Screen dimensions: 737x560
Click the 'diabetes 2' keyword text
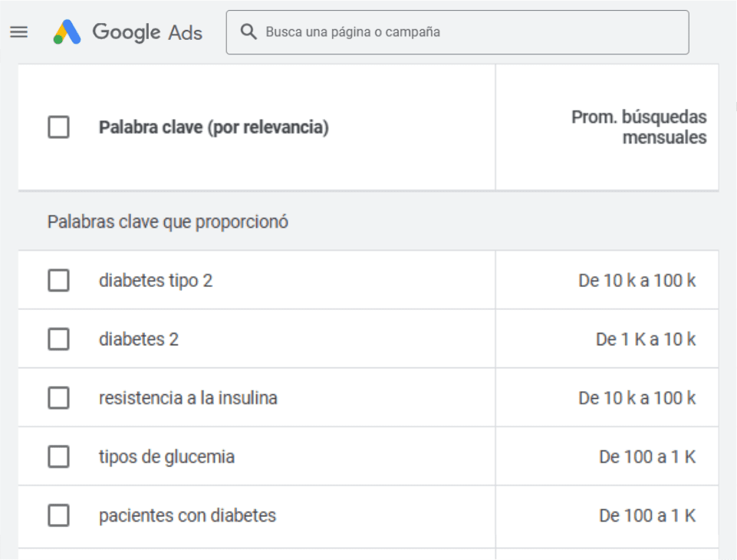139,339
